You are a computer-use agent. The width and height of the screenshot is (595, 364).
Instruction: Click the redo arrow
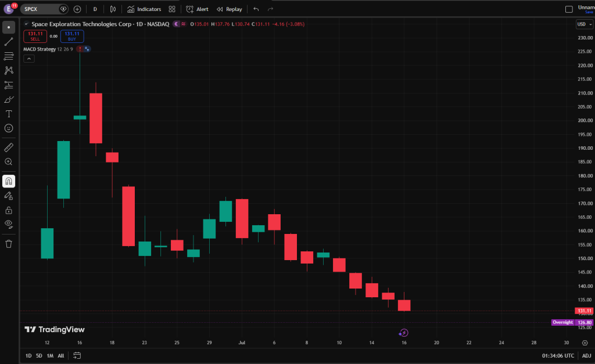(x=270, y=9)
